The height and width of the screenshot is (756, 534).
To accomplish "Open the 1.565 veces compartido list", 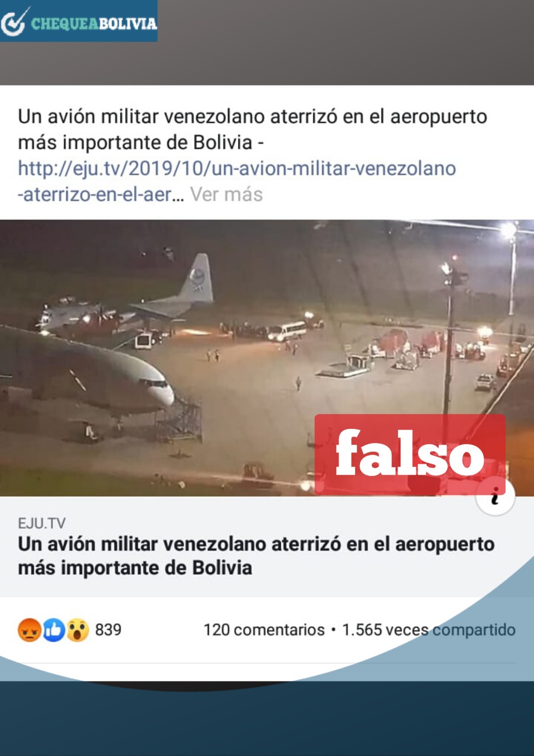I will (x=429, y=630).
